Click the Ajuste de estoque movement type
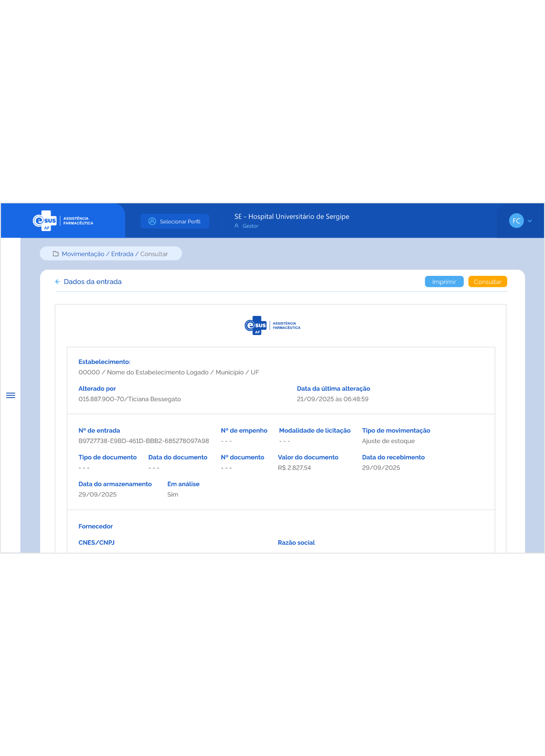 point(388,441)
